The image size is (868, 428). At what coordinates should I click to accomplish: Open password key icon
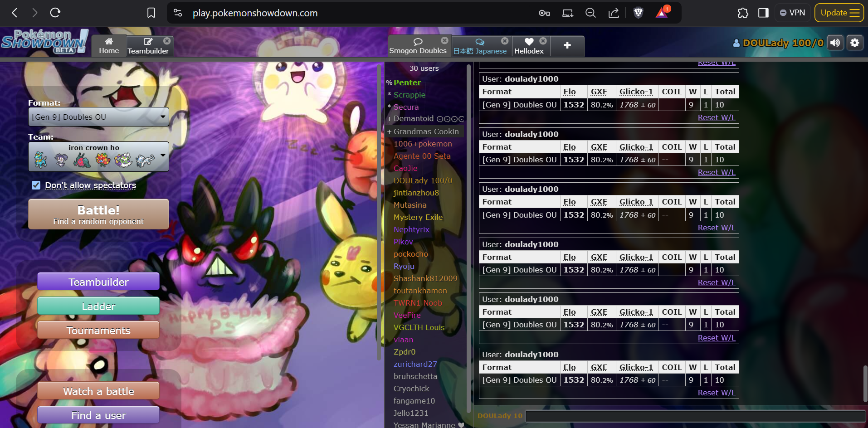click(x=544, y=13)
